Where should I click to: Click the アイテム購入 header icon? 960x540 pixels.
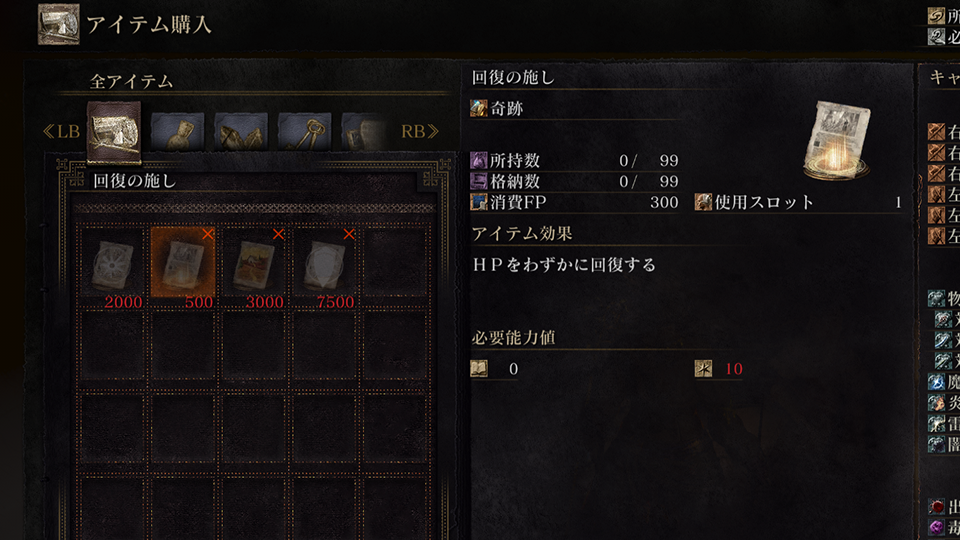pyautogui.click(x=59, y=24)
